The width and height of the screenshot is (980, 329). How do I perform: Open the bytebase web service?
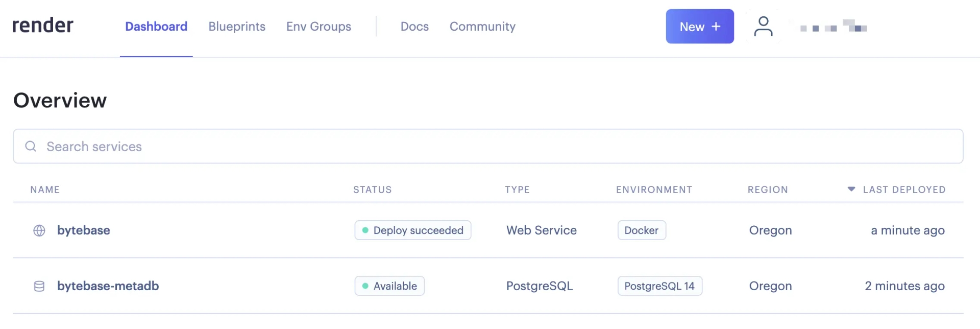84,230
